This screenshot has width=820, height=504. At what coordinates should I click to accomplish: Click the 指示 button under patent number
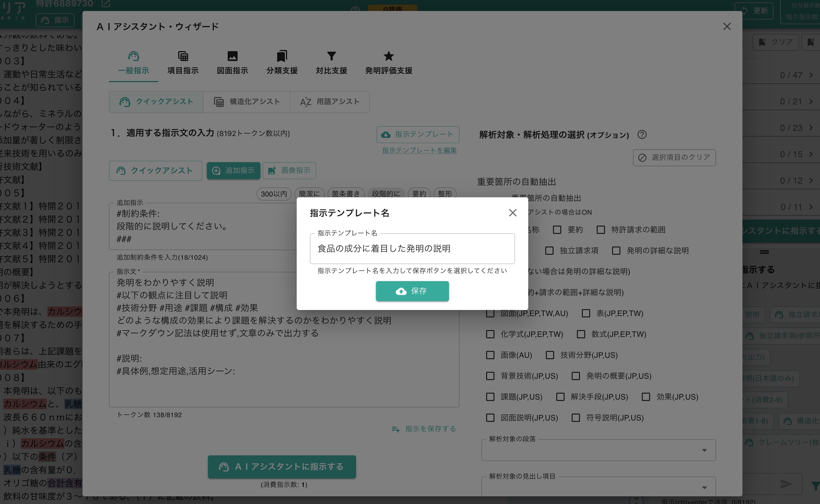point(55,20)
